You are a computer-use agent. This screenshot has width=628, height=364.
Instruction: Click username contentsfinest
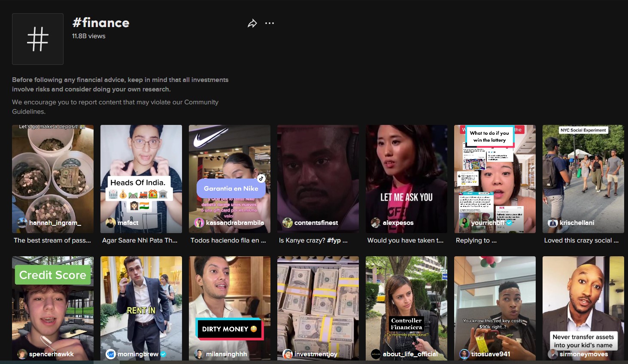316,223
